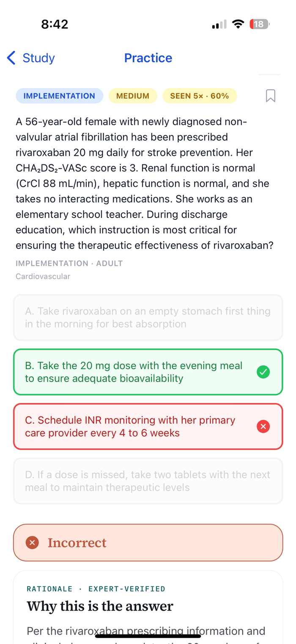Tap the back chevron icon beside Study

pyautogui.click(x=11, y=58)
